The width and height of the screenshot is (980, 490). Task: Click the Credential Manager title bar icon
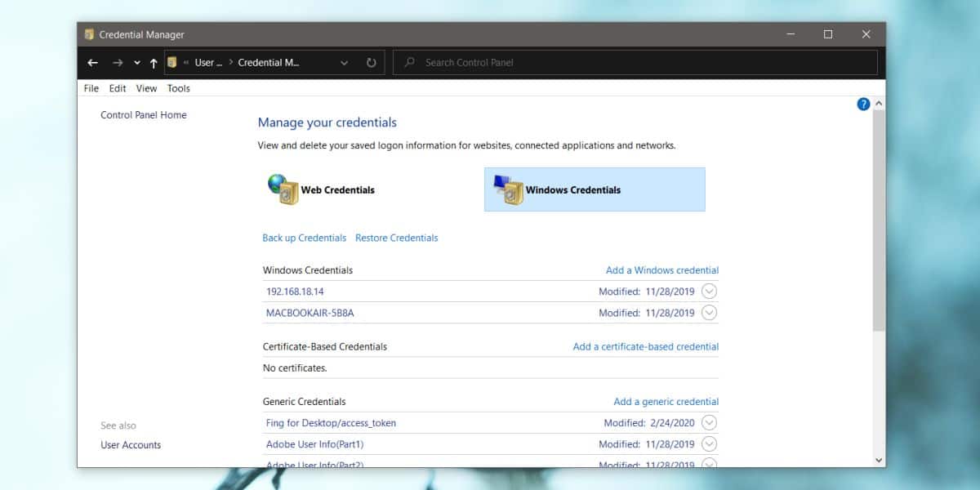point(90,34)
